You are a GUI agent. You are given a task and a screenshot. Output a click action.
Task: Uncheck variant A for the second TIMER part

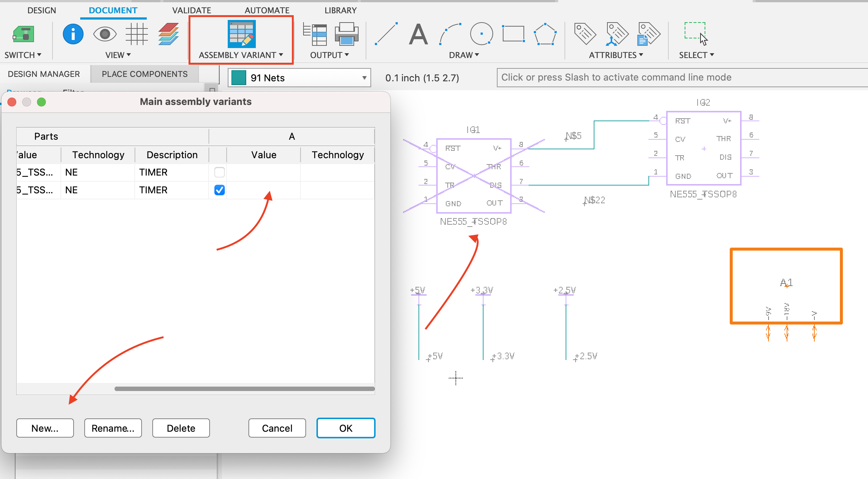coord(219,190)
